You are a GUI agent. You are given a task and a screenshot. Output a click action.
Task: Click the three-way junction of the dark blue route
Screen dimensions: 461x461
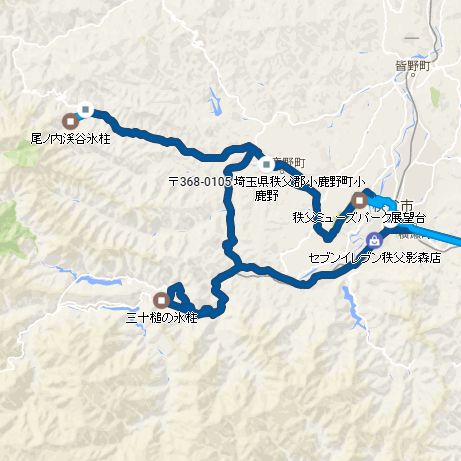[238, 266]
